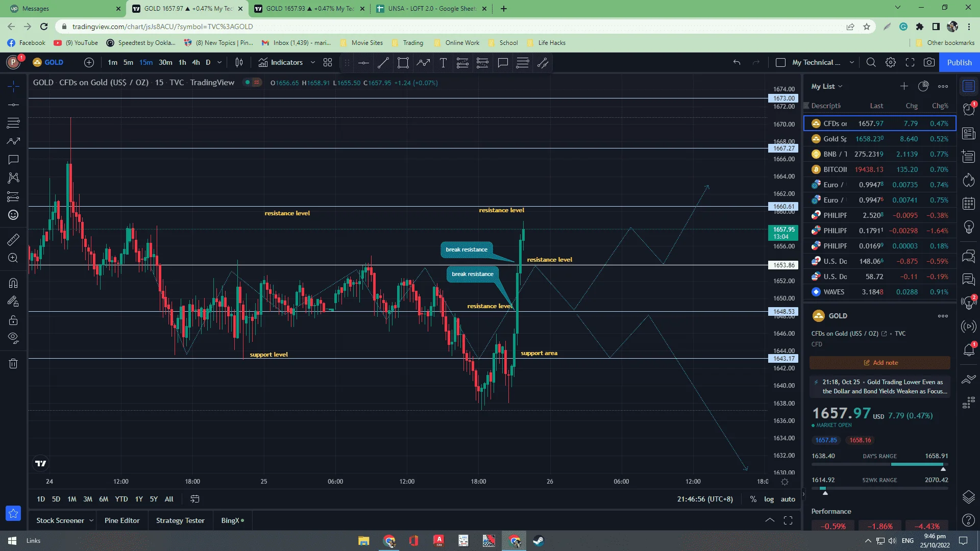
Task: Toggle percent scale on price axis
Action: [753, 499]
